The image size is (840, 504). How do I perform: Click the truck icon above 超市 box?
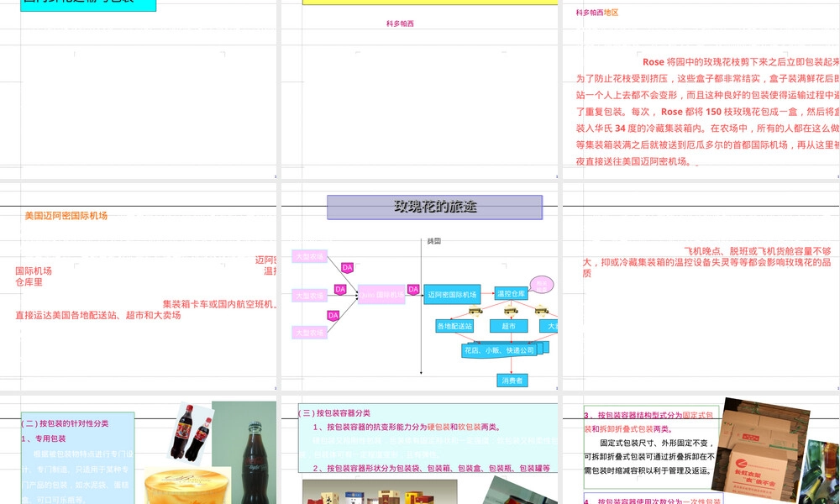(x=511, y=310)
